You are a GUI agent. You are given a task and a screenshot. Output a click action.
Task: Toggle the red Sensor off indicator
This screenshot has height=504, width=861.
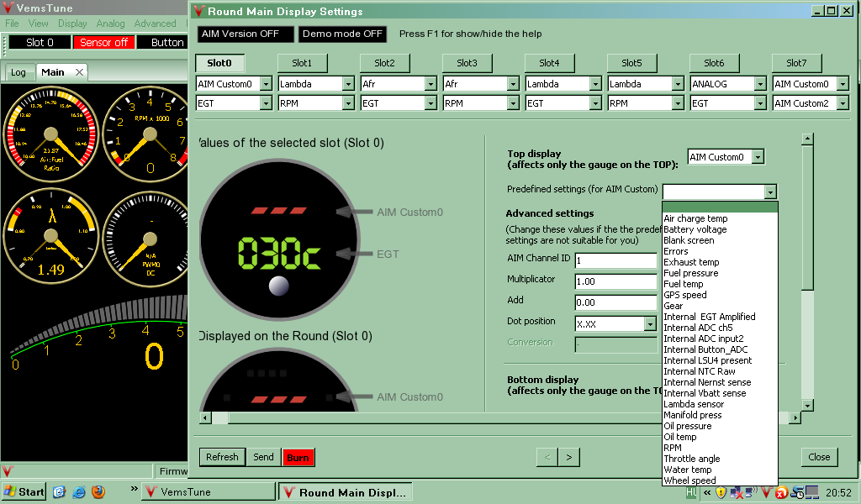(103, 42)
